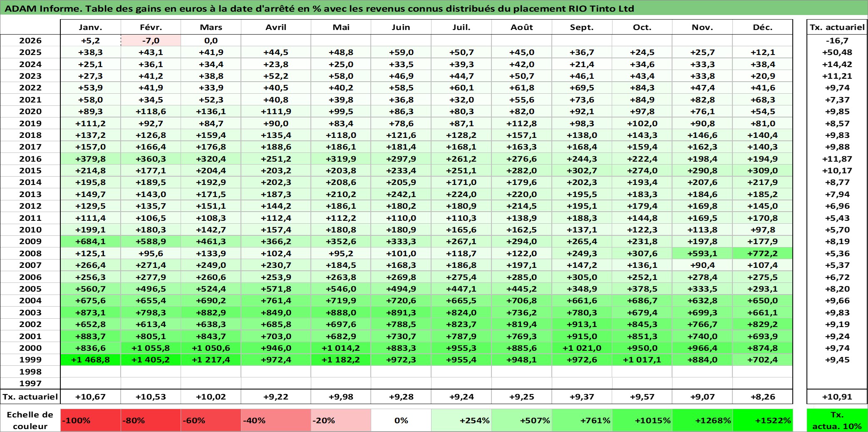Screen dimensions: 868x432
Task: Click the +309,0 cell in December 2015
Action: [x=762, y=170]
